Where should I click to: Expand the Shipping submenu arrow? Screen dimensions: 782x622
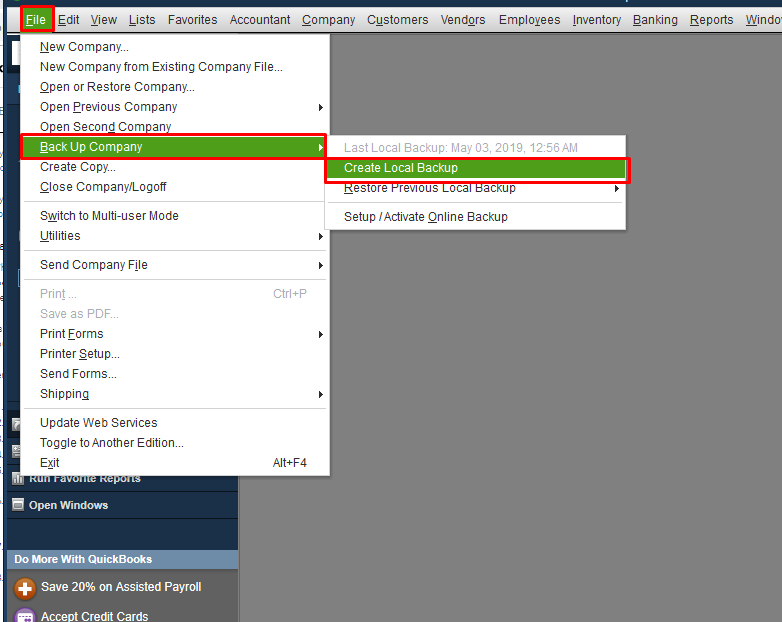[x=321, y=394]
